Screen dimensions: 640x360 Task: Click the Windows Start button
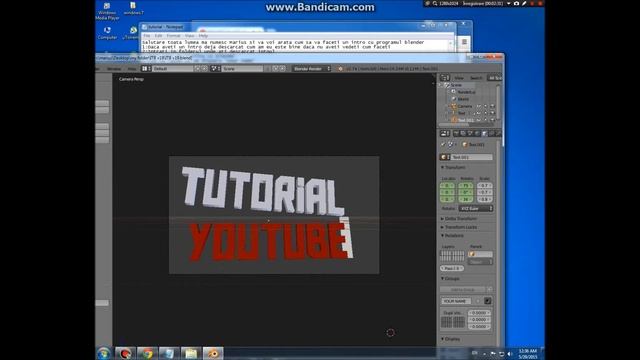point(104,353)
